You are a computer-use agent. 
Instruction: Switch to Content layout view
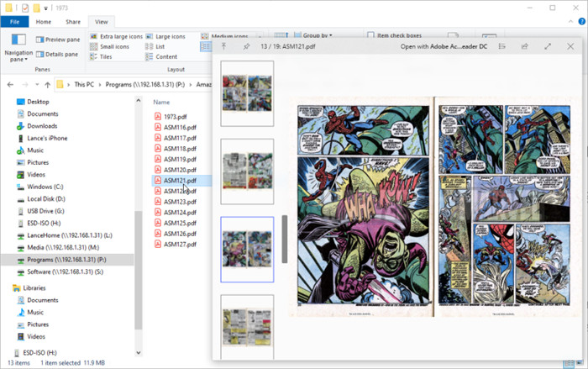coord(161,56)
